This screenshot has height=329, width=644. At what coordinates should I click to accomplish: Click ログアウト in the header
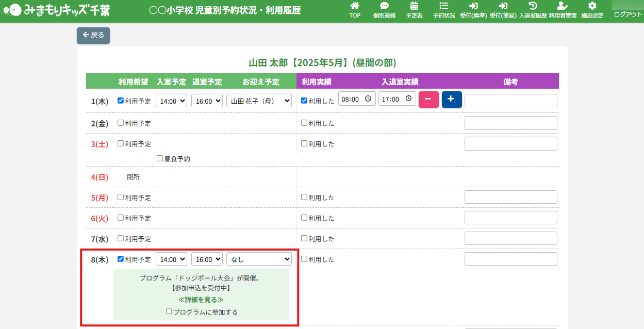point(628,14)
